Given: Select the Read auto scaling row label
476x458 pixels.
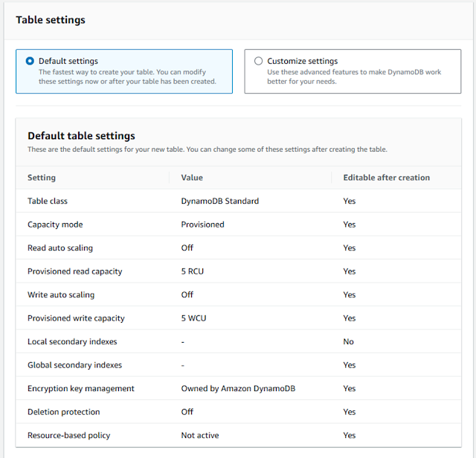Looking at the screenshot, I should [60, 248].
